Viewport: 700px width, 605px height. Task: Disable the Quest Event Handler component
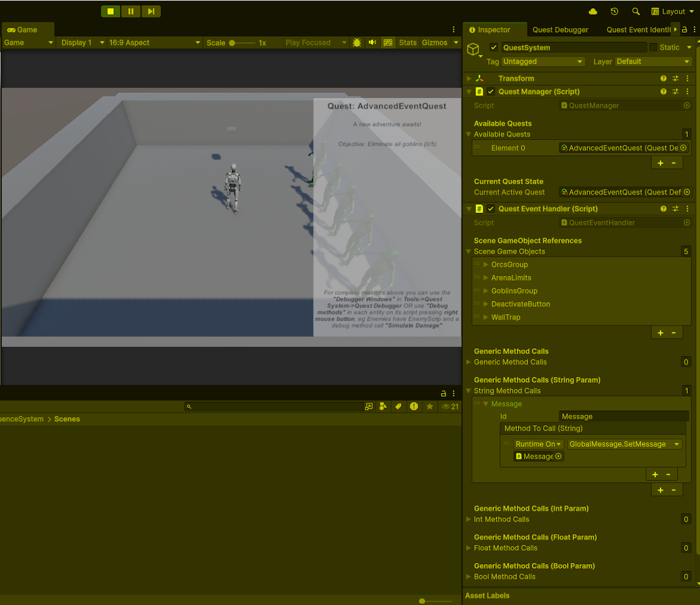(x=491, y=208)
